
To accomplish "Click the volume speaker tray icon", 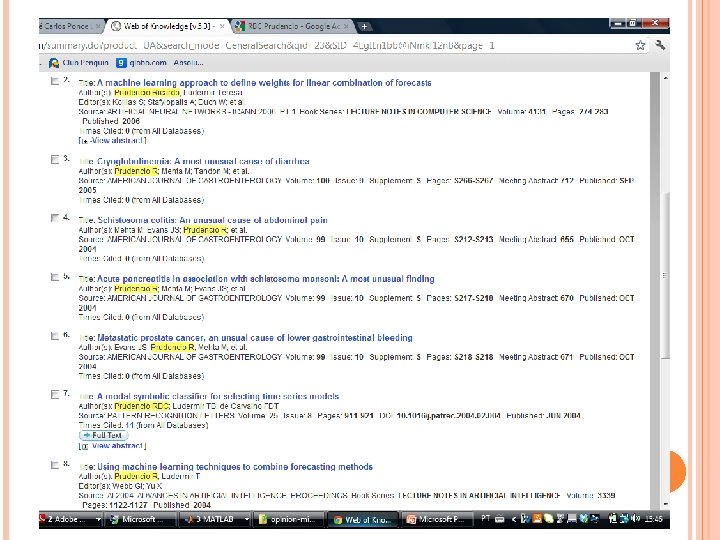I will click(x=636, y=518).
